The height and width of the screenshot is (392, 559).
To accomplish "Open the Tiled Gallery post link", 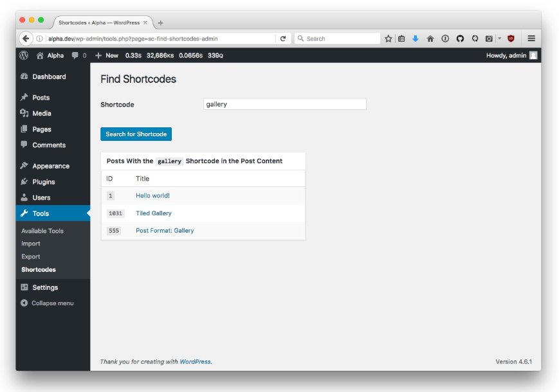I will 154,213.
